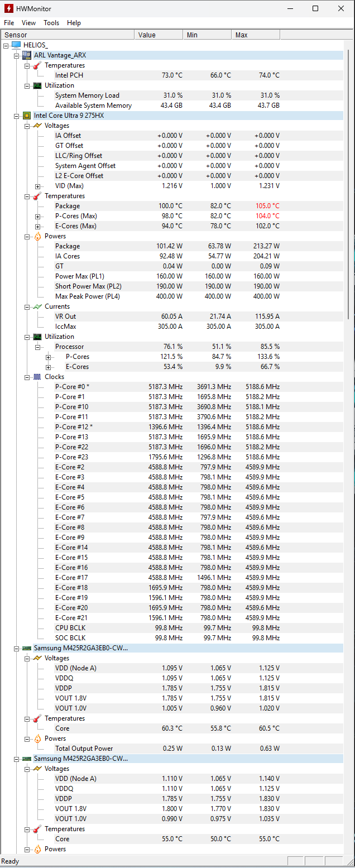The height and width of the screenshot is (868, 355).
Task: Select the System Agent Offset row
Action: [172, 166]
